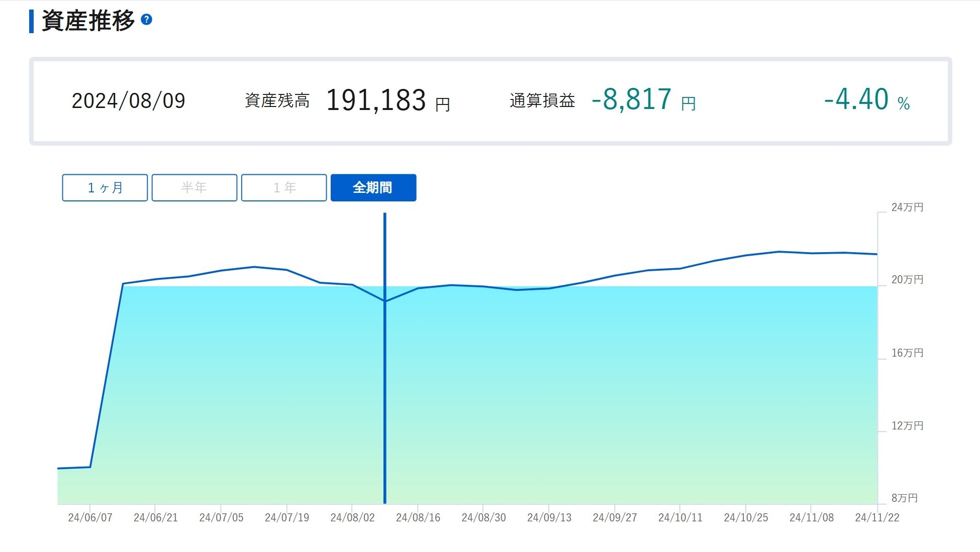Click the 8万円 y-axis label
The width and height of the screenshot is (980, 552).
click(904, 498)
